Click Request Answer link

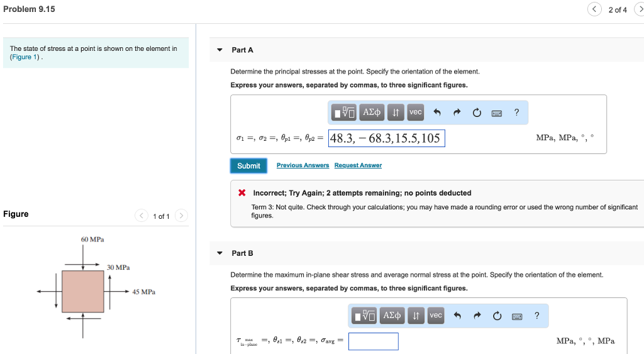pos(358,165)
